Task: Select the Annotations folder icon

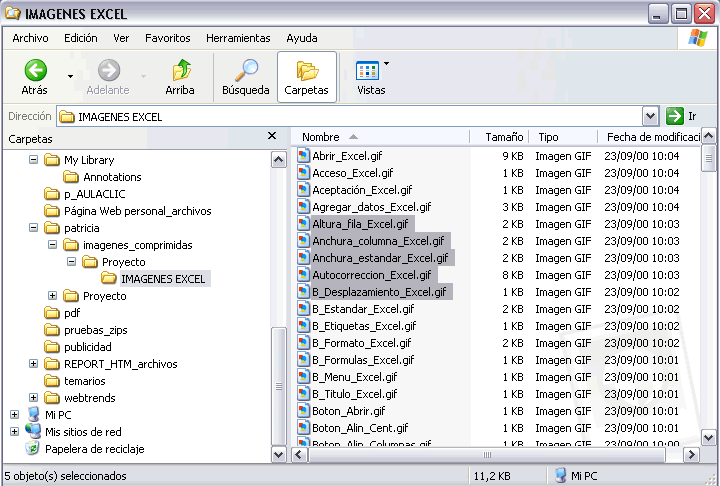Action: (x=71, y=177)
